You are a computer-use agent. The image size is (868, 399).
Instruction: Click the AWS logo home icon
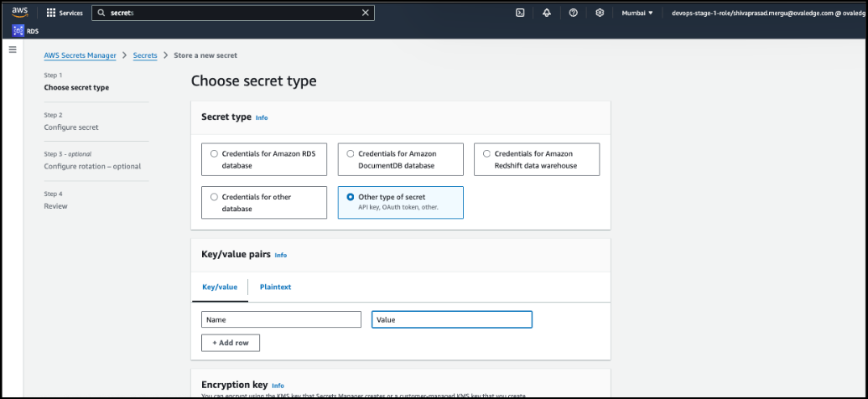pos(20,13)
